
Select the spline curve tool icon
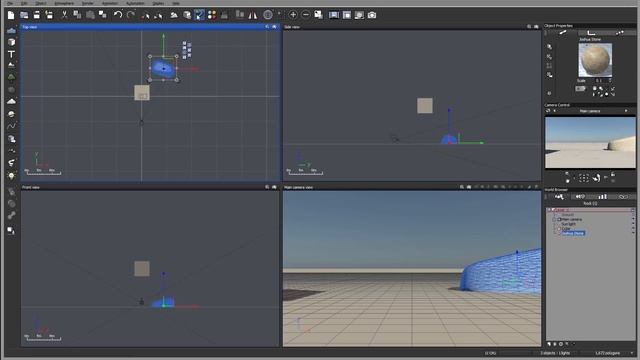tap(11, 126)
